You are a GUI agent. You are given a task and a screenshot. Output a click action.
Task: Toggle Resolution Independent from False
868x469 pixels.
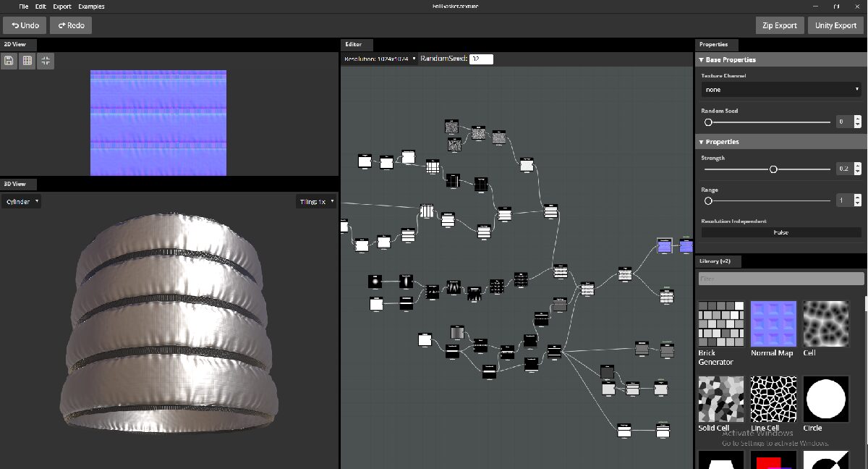780,232
